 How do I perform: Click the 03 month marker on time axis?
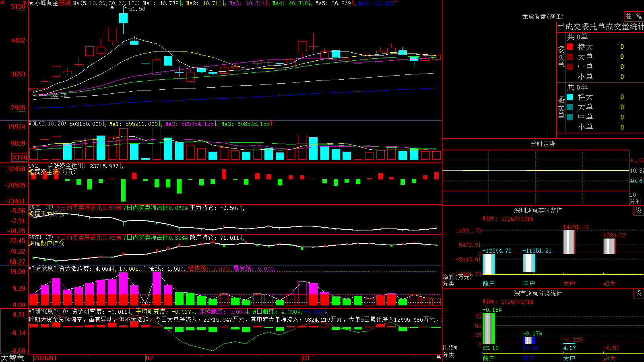point(306,358)
